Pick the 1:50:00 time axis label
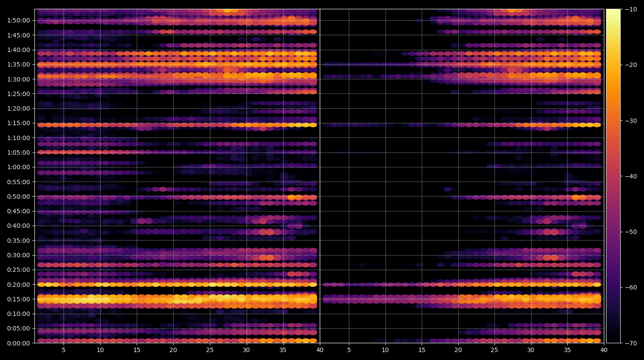The image size is (644, 360). click(19, 20)
